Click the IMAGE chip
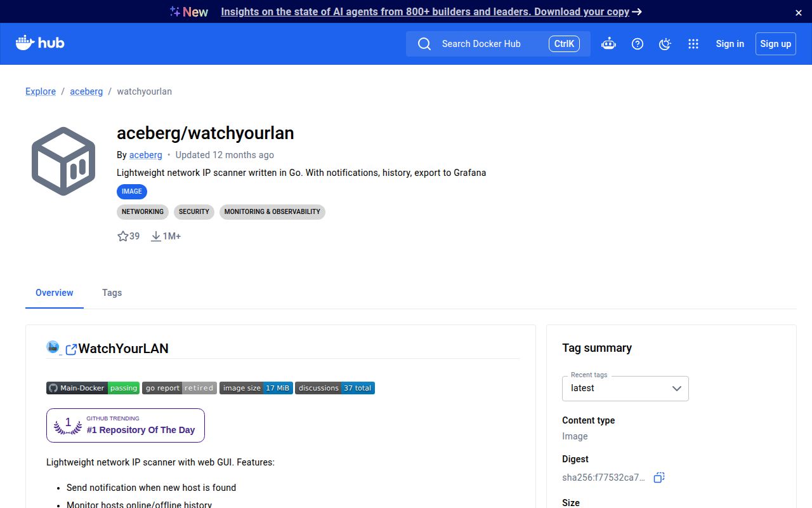812x508 pixels. pos(132,191)
